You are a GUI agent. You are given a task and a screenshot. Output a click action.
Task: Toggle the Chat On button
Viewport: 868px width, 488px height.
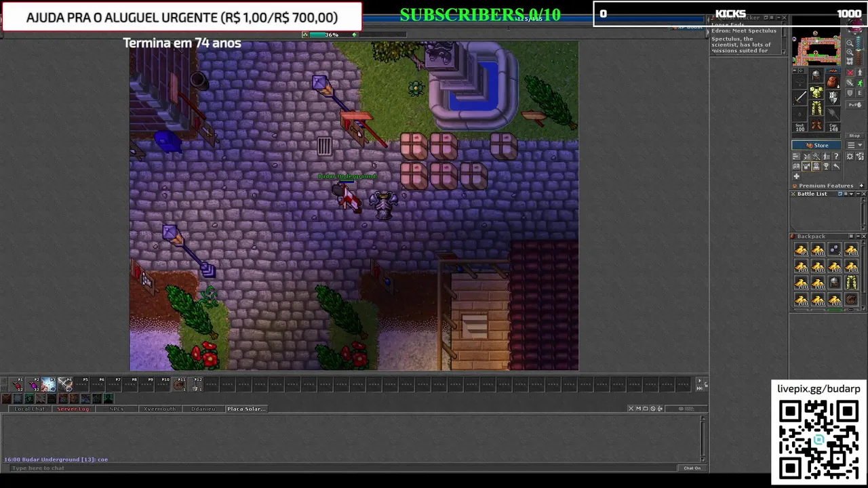click(x=692, y=468)
